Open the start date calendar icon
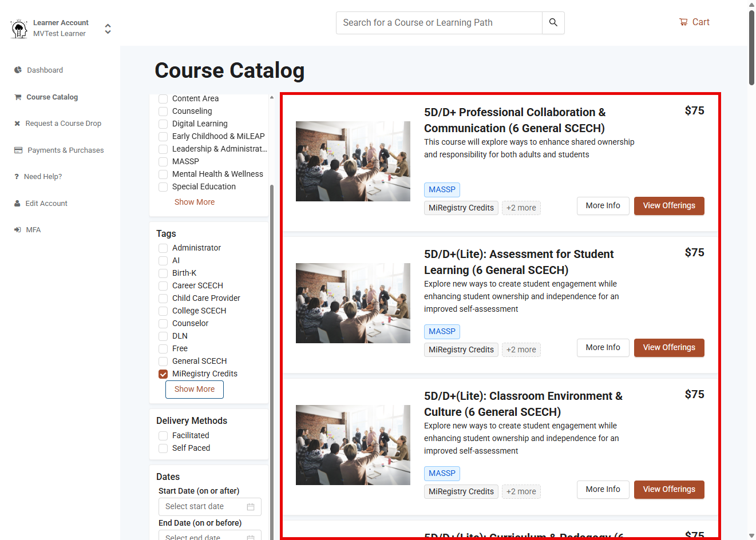Viewport: 756px width, 540px height. coord(251,507)
